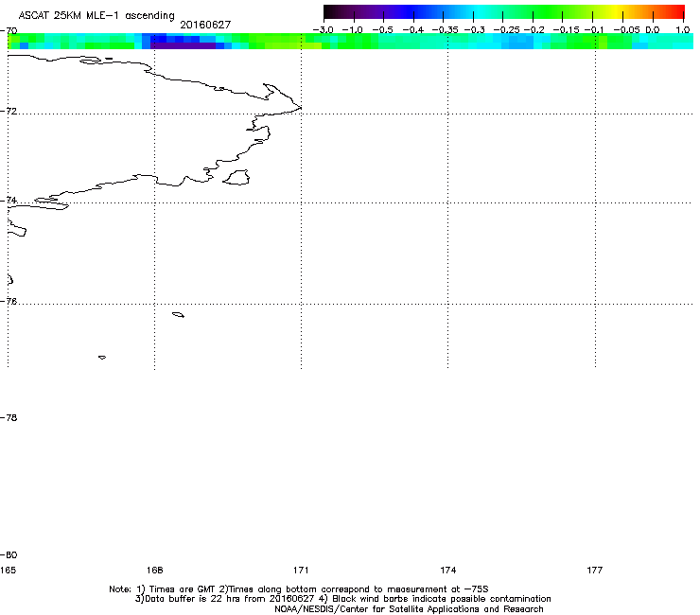This screenshot has height=615, width=700.
Task: Click the color scale label -1.0
Action: click(353, 30)
